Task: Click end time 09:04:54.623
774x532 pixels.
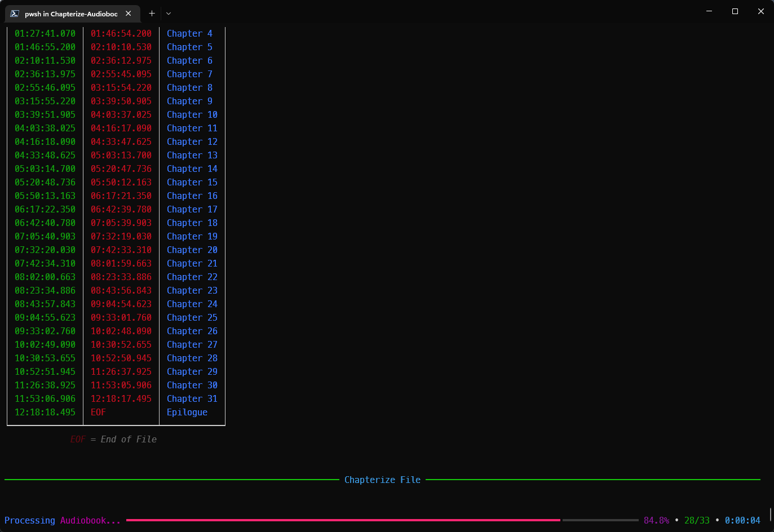Action: click(121, 304)
